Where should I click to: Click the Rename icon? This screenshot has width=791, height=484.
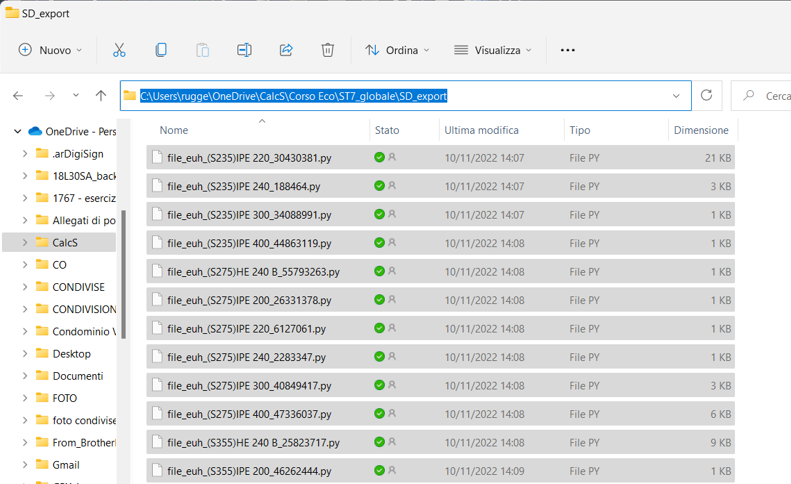point(244,50)
